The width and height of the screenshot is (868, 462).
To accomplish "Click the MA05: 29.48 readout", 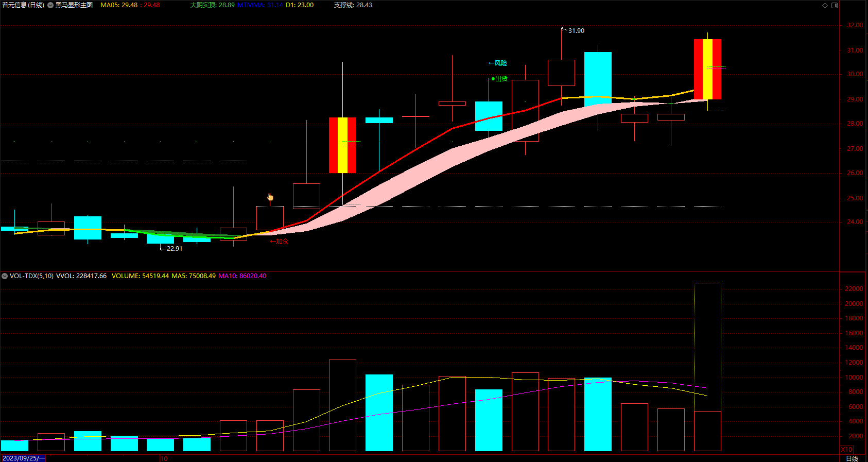I will click(x=119, y=5).
